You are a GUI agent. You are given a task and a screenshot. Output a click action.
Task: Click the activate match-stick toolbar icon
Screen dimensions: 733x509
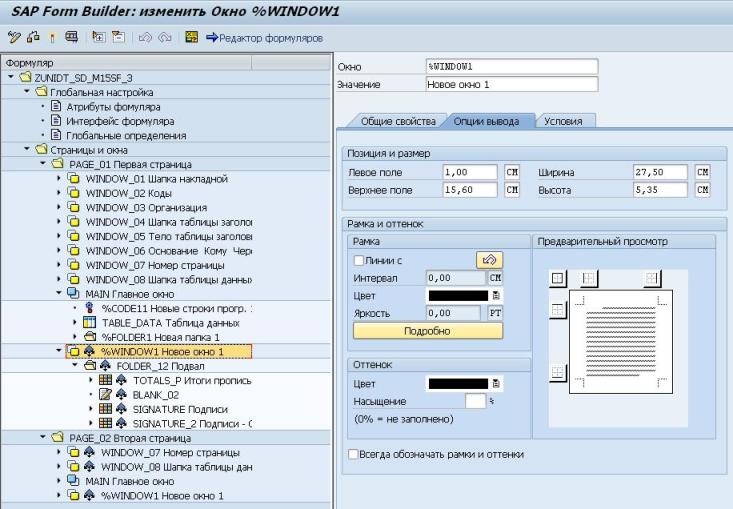pyautogui.click(x=52, y=37)
